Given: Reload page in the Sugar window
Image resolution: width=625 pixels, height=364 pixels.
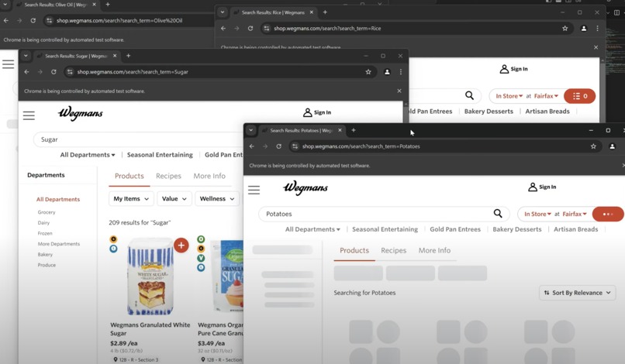Looking at the screenshot, I should 54,72.
